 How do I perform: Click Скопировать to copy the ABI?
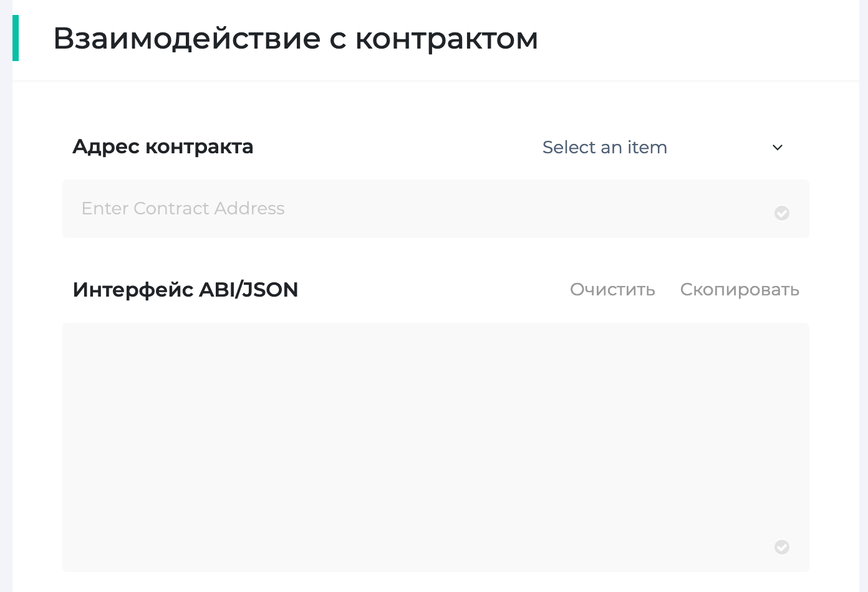point(740,290)
